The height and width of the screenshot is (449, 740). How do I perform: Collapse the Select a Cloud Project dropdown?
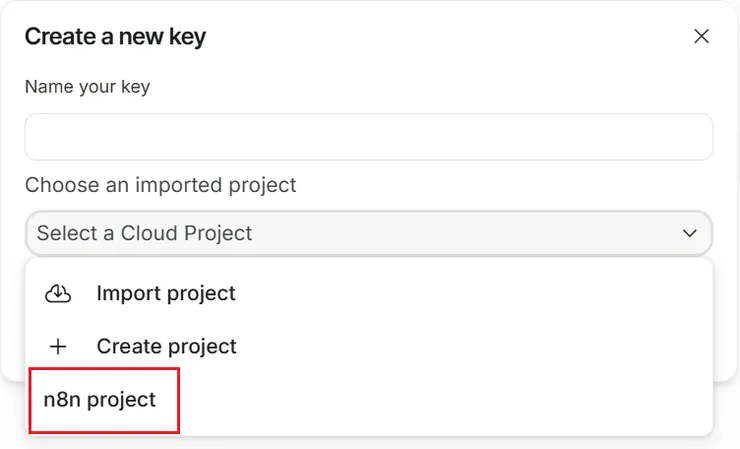(368, 234)
